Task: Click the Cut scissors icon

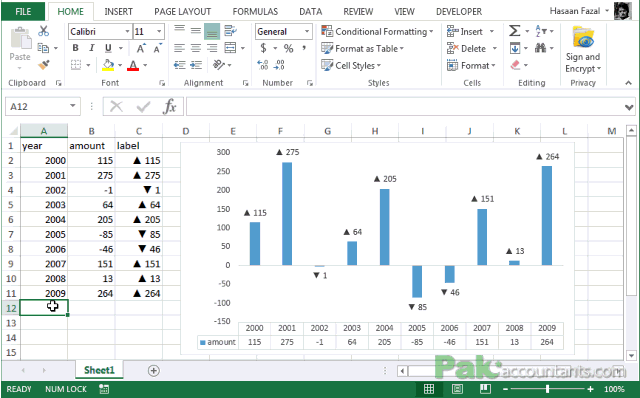Action: (43, 31)
